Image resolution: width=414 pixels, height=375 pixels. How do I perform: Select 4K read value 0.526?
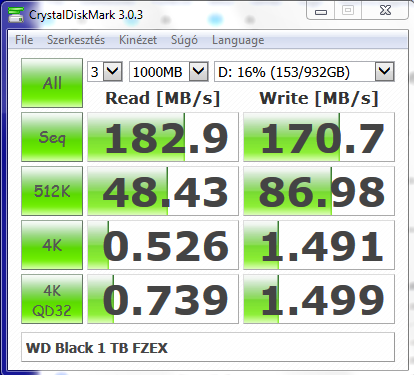(x=163, y=245)
